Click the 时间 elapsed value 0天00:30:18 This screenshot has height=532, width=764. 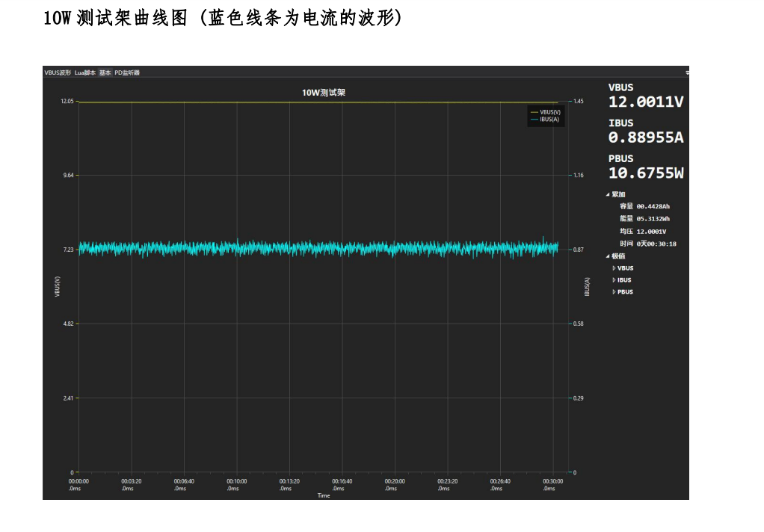pos(656,244)
